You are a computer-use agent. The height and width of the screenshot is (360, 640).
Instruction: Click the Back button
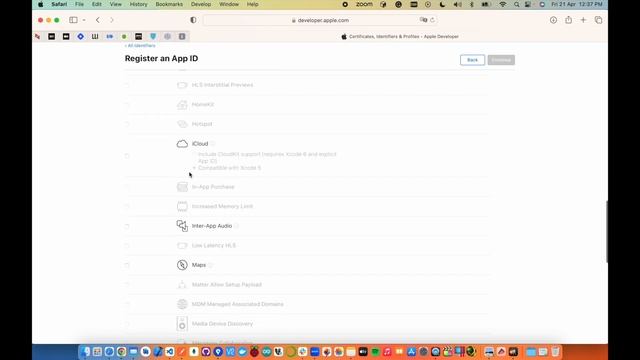472,60
